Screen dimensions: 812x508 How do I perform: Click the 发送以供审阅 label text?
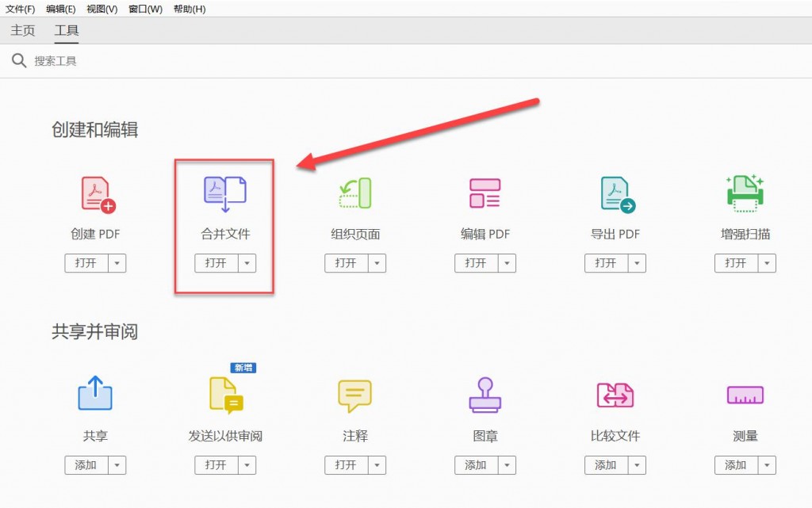225,436
